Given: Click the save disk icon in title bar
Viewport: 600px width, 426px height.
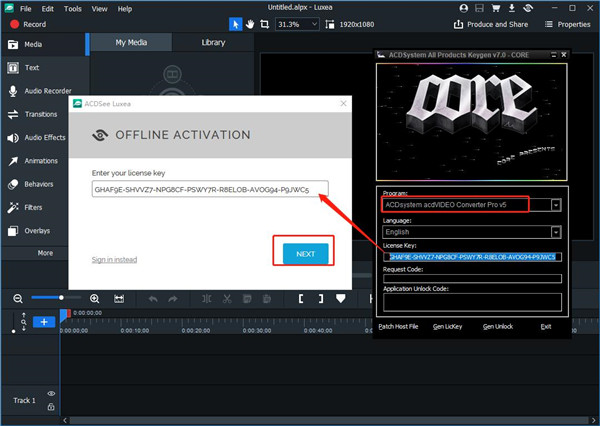Looking at the screenshot, I should point(479,8).
